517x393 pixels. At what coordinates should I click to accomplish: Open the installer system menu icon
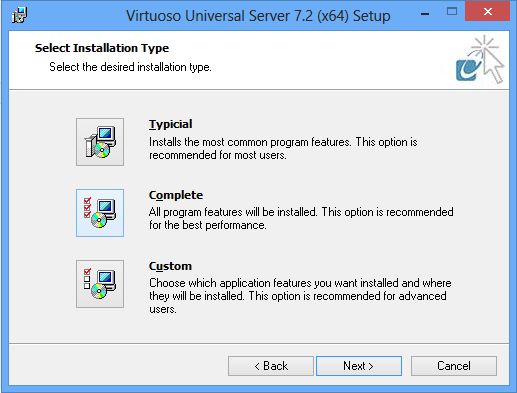(x=19, y=15)
